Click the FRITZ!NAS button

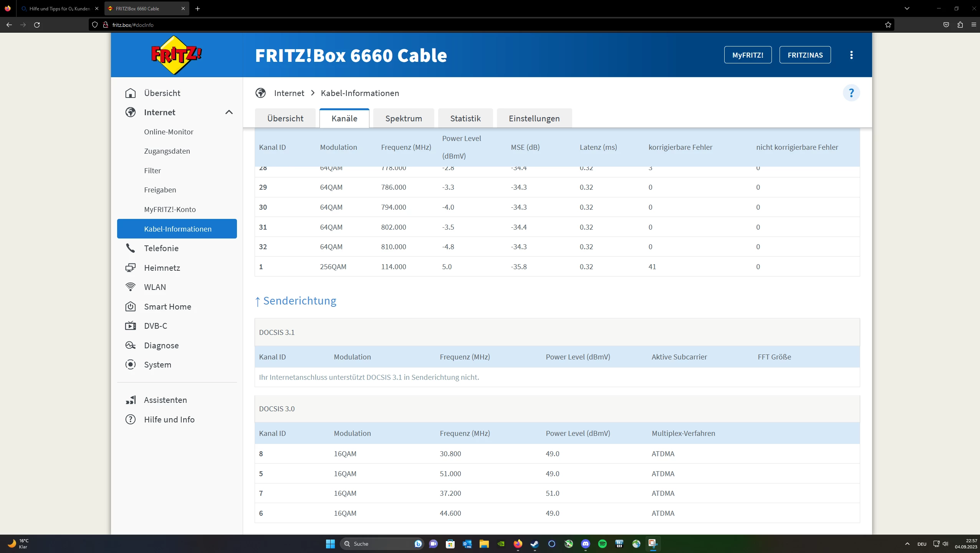click(805, 55)
